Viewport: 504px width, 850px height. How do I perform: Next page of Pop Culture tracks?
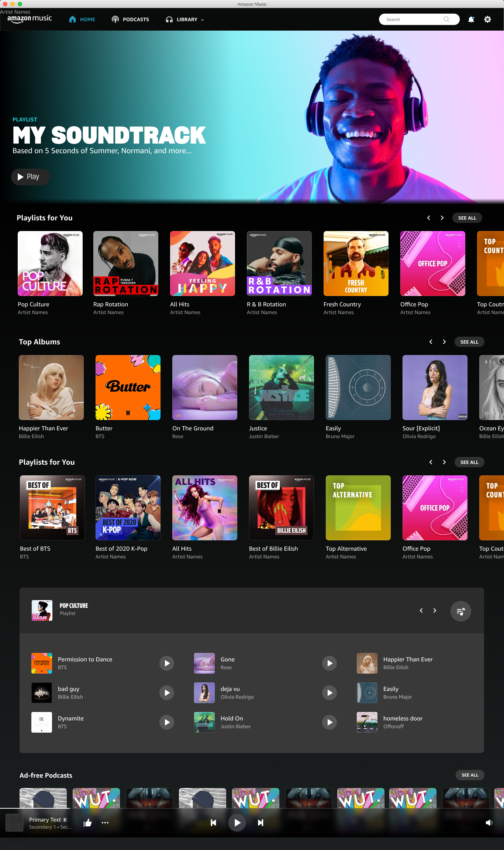point(435,610)
